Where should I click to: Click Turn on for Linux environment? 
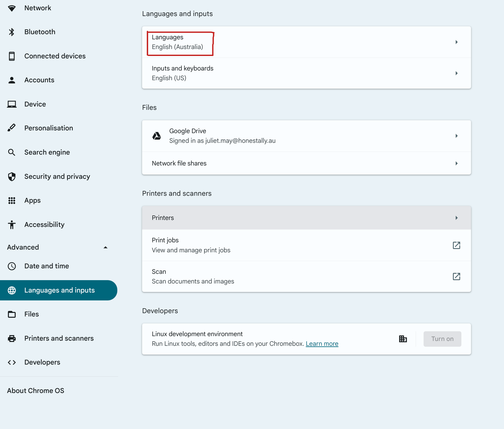pyautogui.click(x=442, y=339)
